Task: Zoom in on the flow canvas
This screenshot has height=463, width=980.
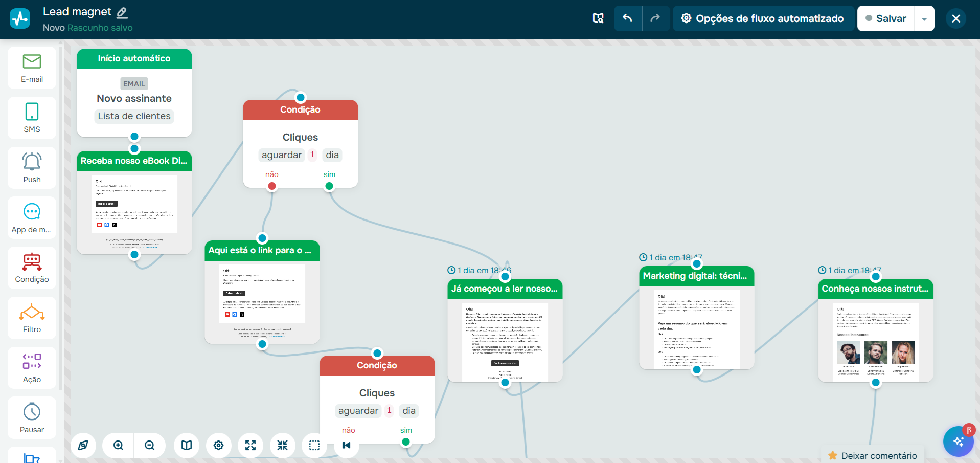Action: pyautogui.click(x=118, y=445)
